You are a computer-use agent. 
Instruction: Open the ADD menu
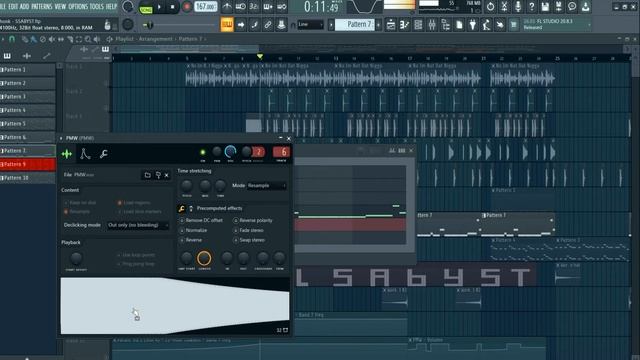tap(24, 7)
